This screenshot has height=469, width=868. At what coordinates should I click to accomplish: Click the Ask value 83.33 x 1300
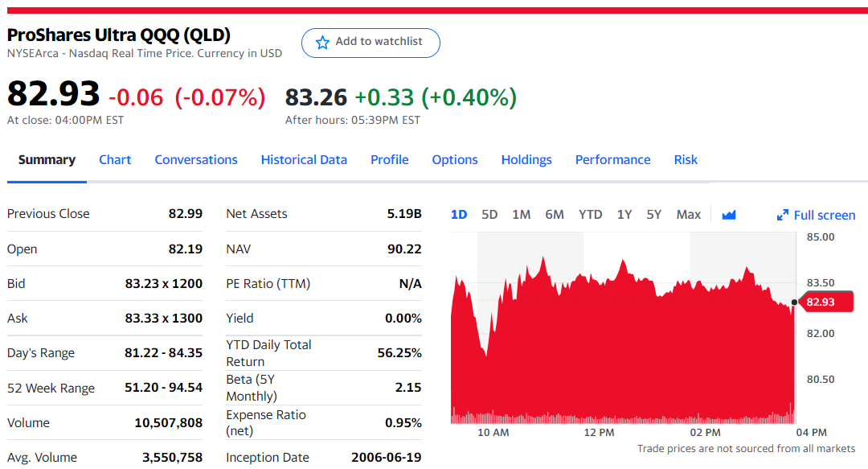164,319
